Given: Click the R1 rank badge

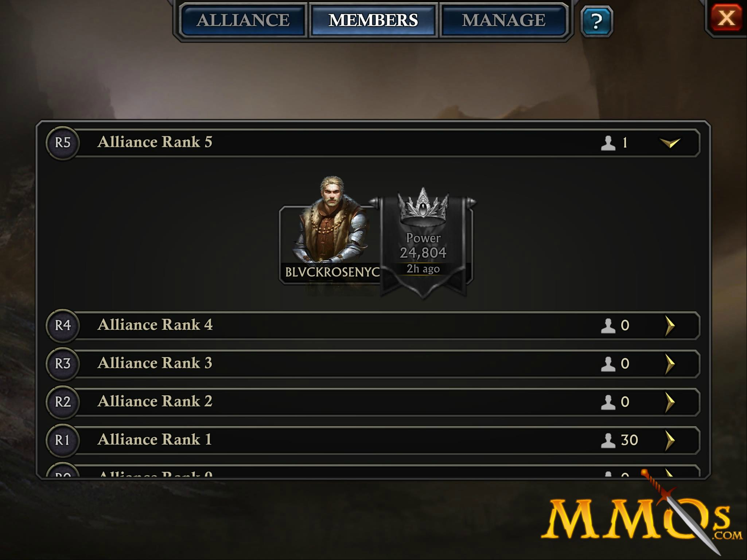Looking at the screenshot, I should 63,440.
